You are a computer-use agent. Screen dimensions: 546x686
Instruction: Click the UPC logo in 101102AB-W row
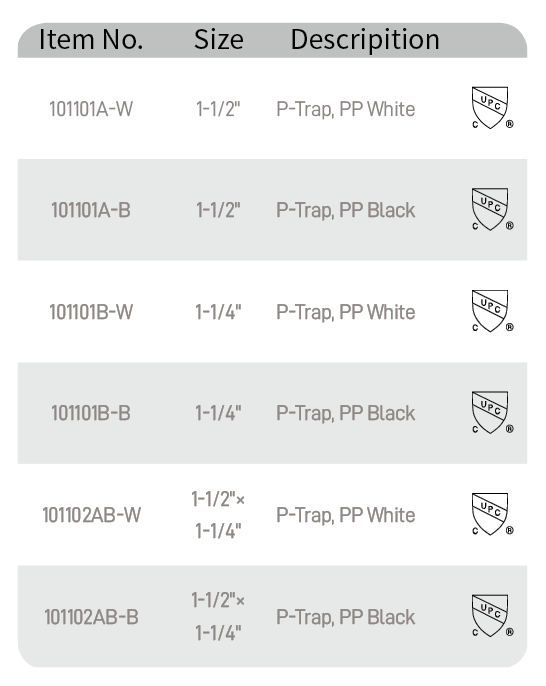492,514
